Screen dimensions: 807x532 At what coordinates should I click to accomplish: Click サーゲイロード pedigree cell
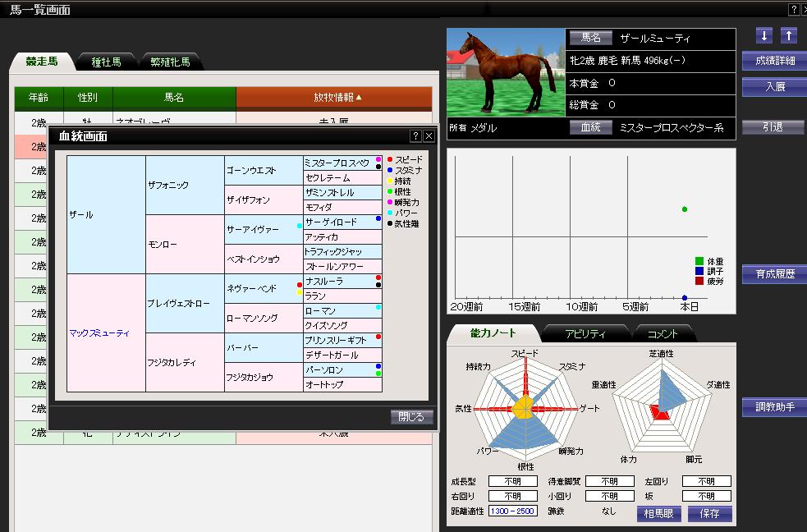click(x=342, y=222)
